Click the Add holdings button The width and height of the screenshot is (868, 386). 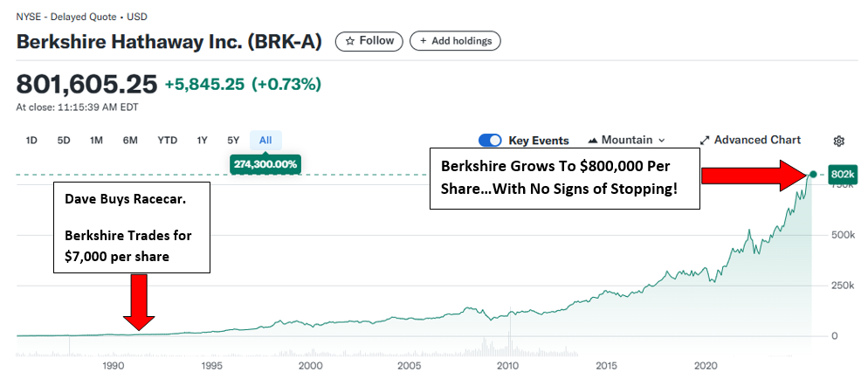[x=455, y=41]
